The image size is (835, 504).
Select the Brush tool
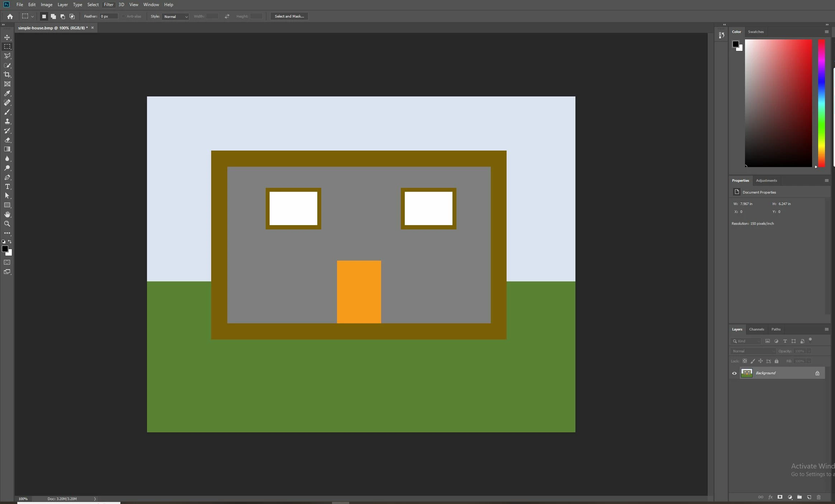[x=7, y=112]
